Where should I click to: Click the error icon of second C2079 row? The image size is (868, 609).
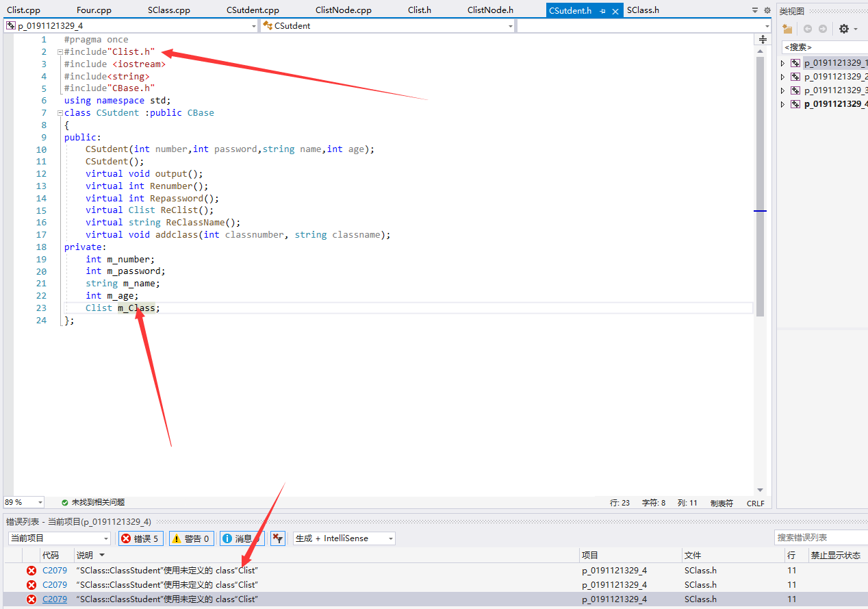click(31, 585)
